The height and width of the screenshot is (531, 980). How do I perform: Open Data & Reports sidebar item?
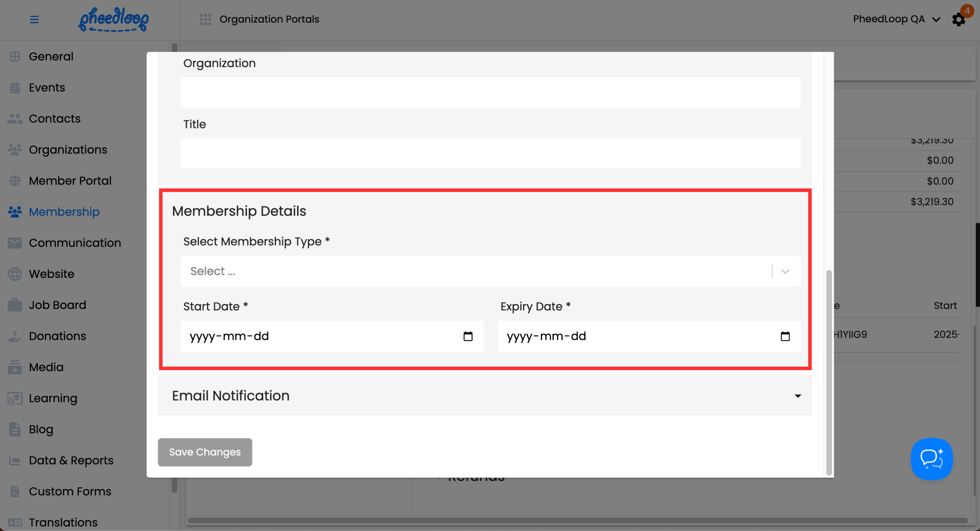(x=71, y=460)
